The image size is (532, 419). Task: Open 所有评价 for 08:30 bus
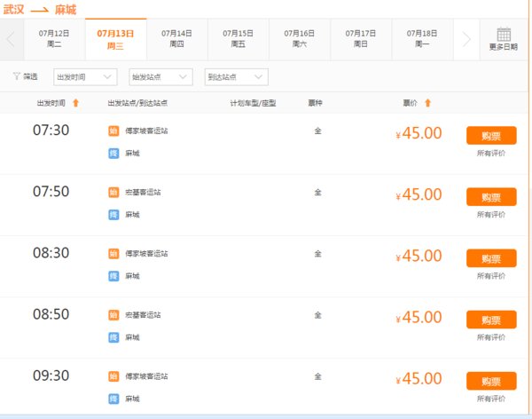[491, 276]
